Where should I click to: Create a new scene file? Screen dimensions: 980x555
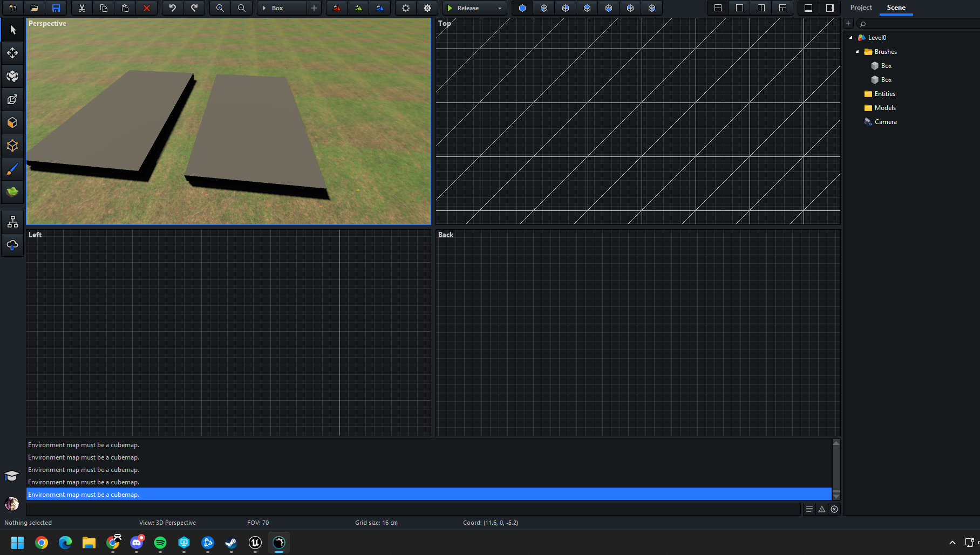click(13, 8)
